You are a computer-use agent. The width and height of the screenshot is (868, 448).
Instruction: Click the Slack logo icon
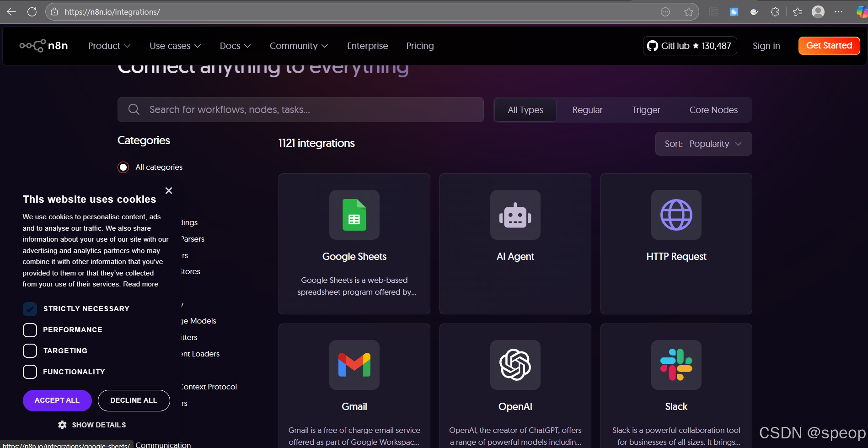[676, 365]
